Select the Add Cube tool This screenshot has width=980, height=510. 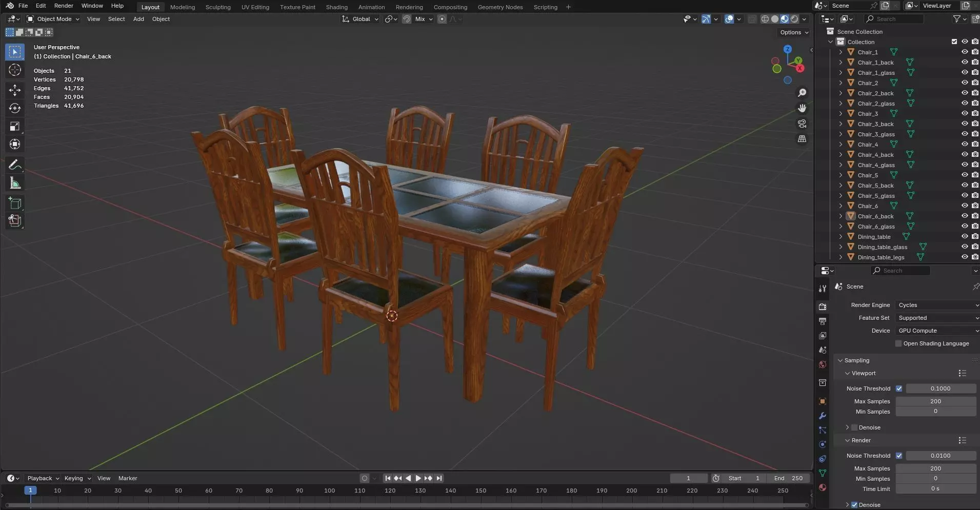tap(15, 203)
